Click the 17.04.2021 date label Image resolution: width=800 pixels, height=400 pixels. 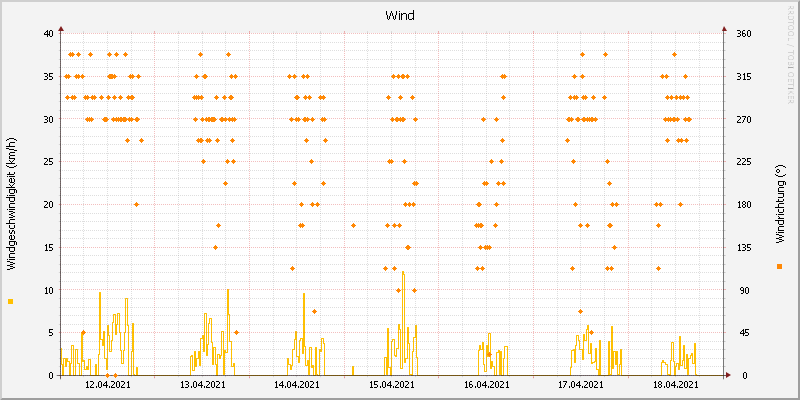[x=581, y=384]
